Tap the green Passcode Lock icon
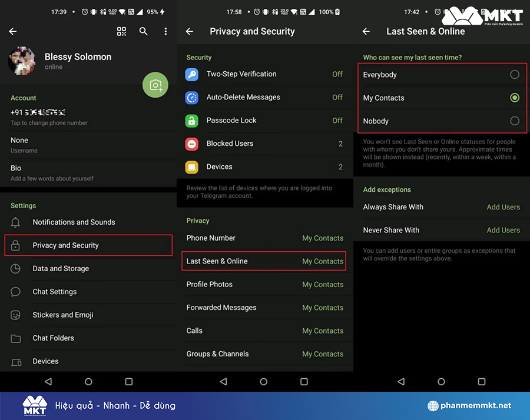530x420 pixels. (x=191, y=121)
